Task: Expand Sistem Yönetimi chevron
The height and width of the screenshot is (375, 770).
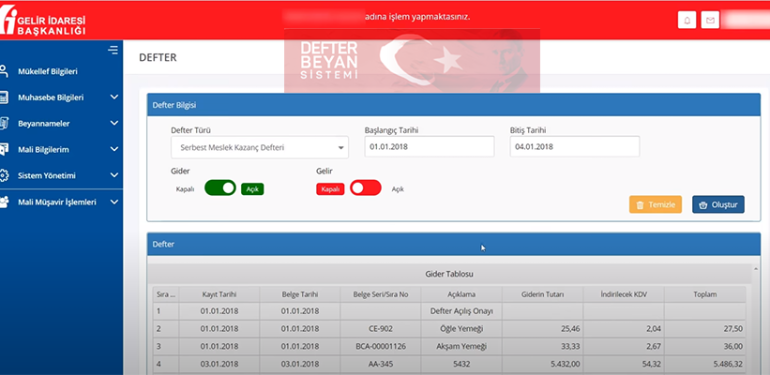Action: pyautogui.click(x=114, y=175)
